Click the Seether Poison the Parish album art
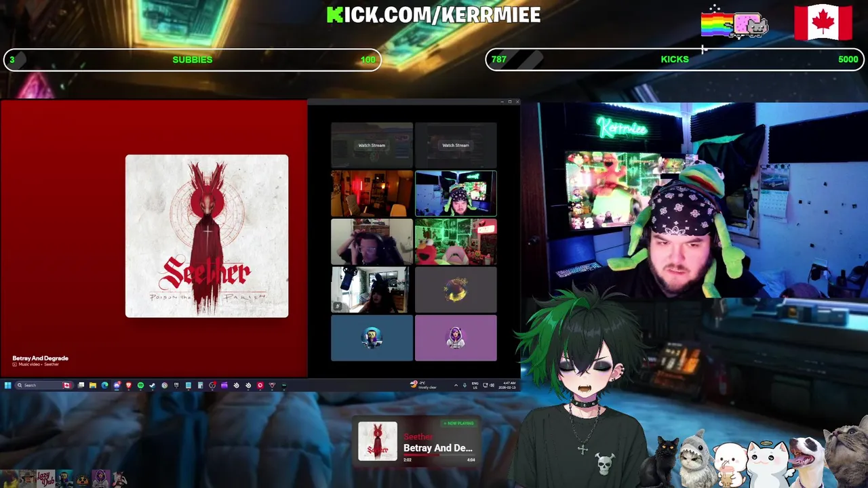This screenshot has height=488, width=868. click(207, 236)
